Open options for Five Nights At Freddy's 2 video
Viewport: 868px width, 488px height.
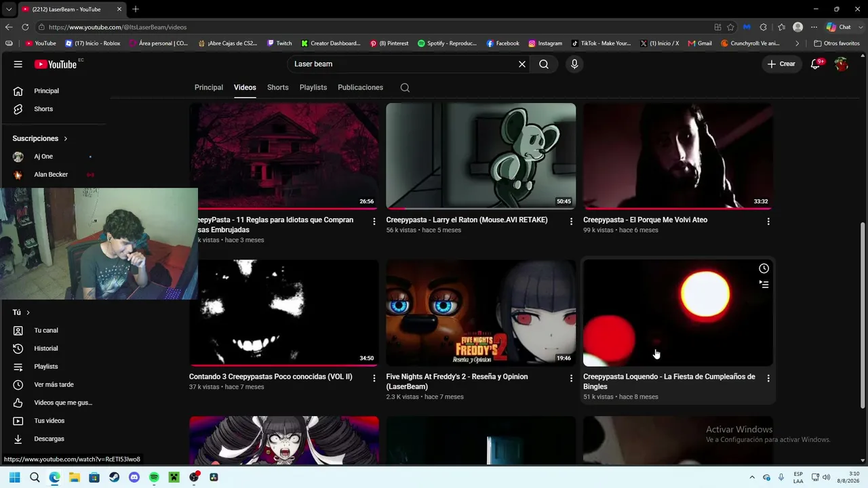571,378
